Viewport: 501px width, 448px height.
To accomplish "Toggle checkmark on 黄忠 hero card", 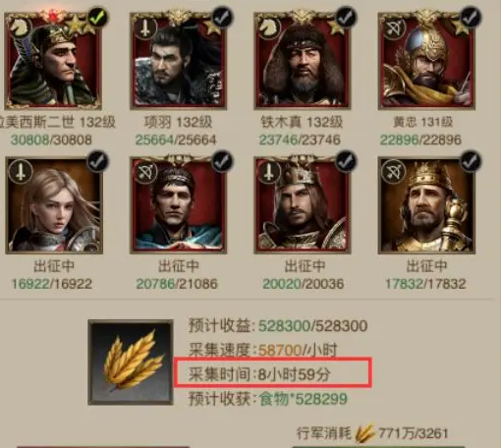I will pos(471,17).
